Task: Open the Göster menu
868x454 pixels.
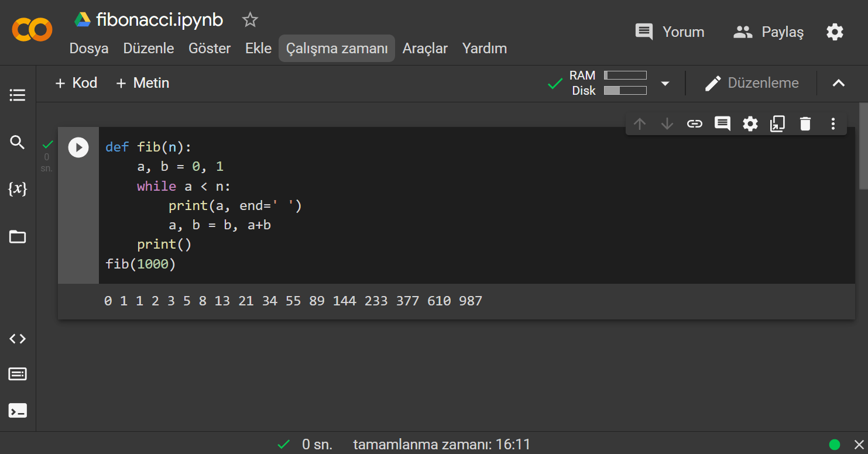Action: click(210, 49)
